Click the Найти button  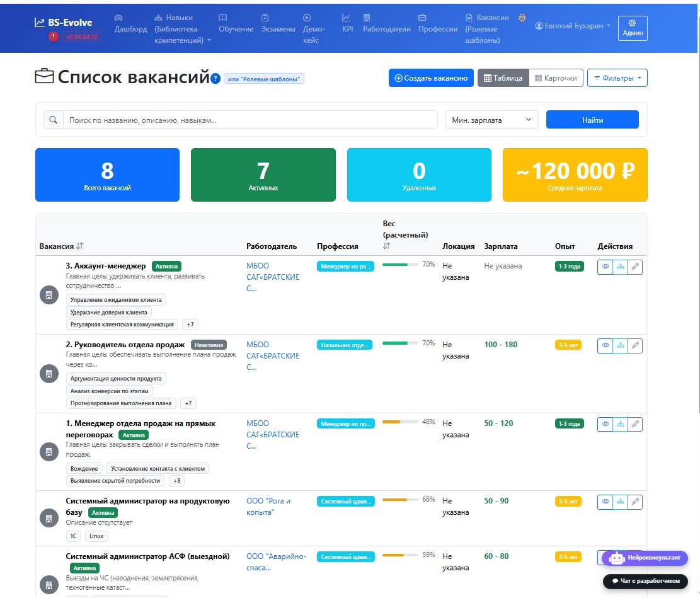pos(592,120)
